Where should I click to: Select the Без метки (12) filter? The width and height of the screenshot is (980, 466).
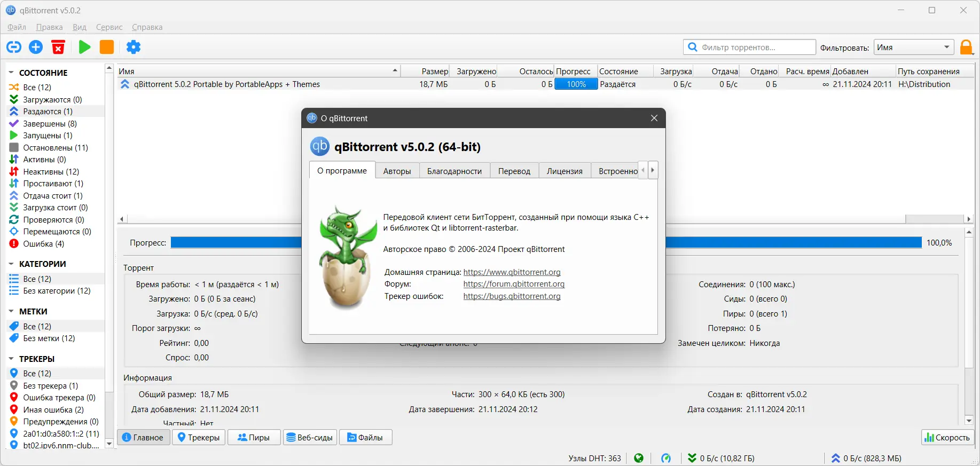pos(49,338)
